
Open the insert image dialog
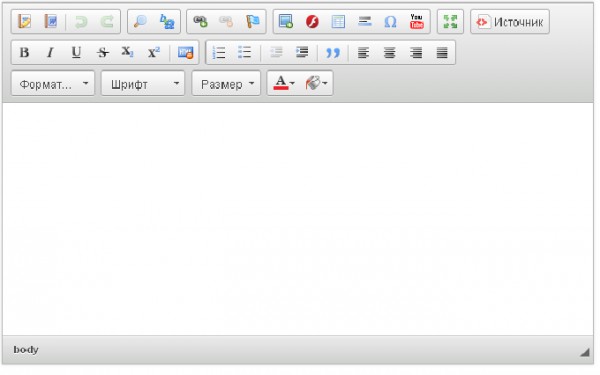(286, 21)
